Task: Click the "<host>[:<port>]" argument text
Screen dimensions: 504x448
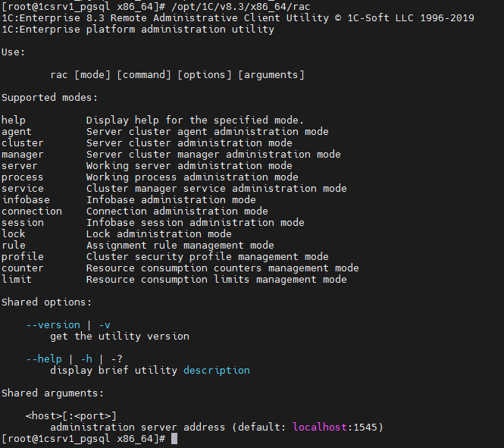Action: click(71, 416)
